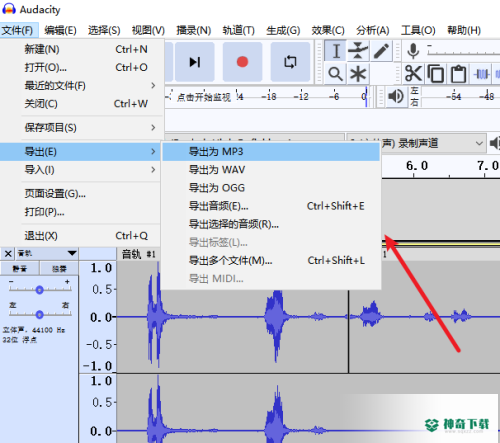Click the Trim audio icon
The width and height of the screenshot is (500, 443).
click(481, 74)
